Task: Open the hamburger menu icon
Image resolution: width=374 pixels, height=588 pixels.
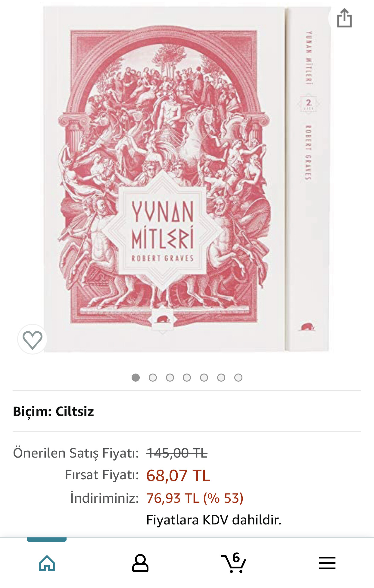Action: click(327, 563)
